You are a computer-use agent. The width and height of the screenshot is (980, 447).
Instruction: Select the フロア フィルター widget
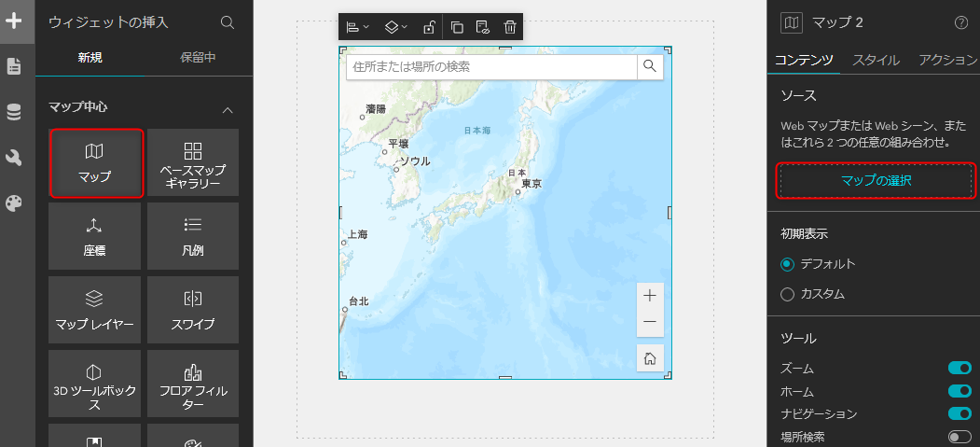pos(193,384)
